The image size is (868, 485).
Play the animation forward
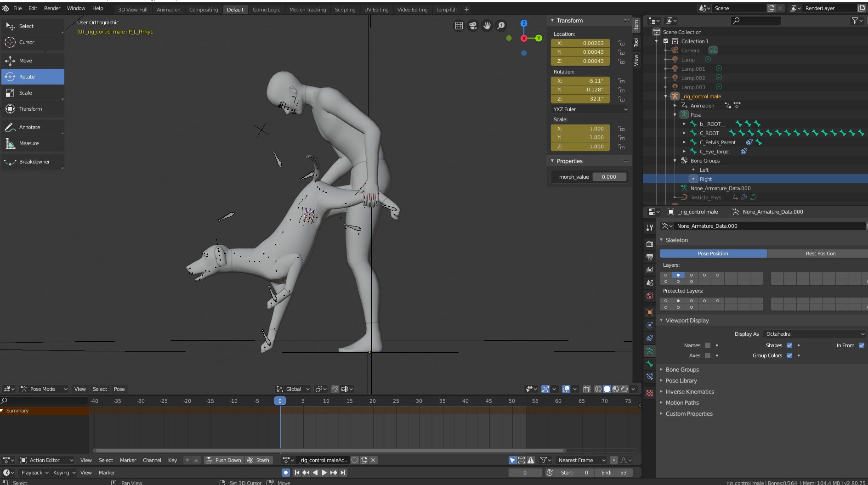[324, 473]
